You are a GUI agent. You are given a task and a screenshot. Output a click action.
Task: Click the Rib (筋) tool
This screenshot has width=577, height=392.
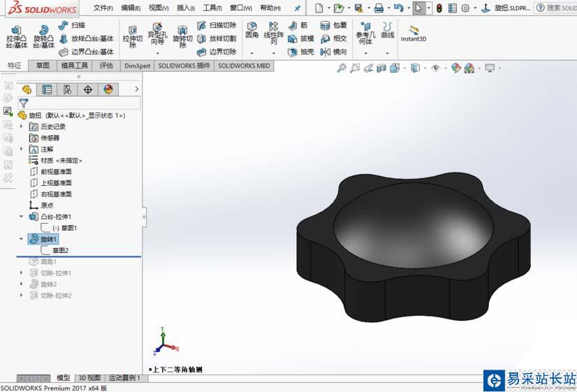click(x=298, y=25)
